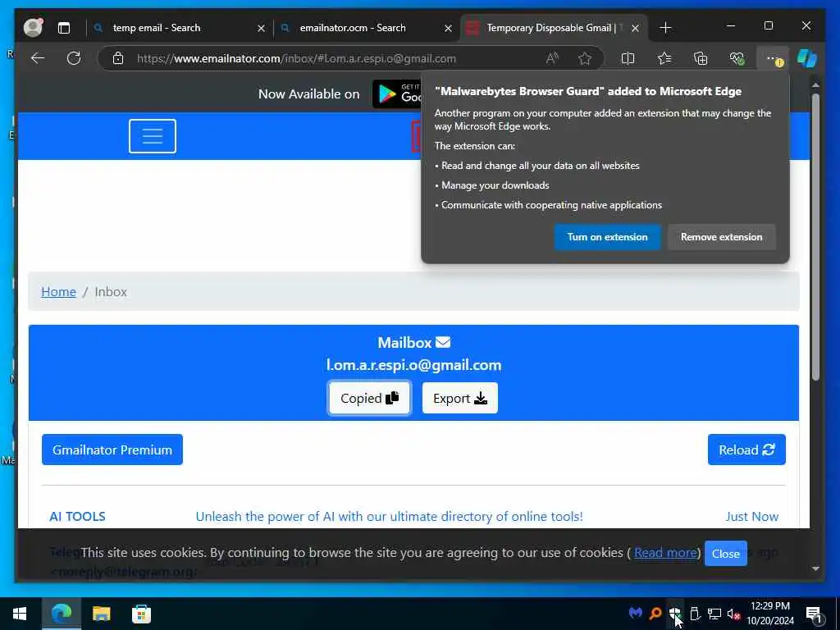The height and width of the screenshot is (630, 840).
Task: Follow the Home breadcrumb link
Action: pyautogui.click(x=58, y=291)
